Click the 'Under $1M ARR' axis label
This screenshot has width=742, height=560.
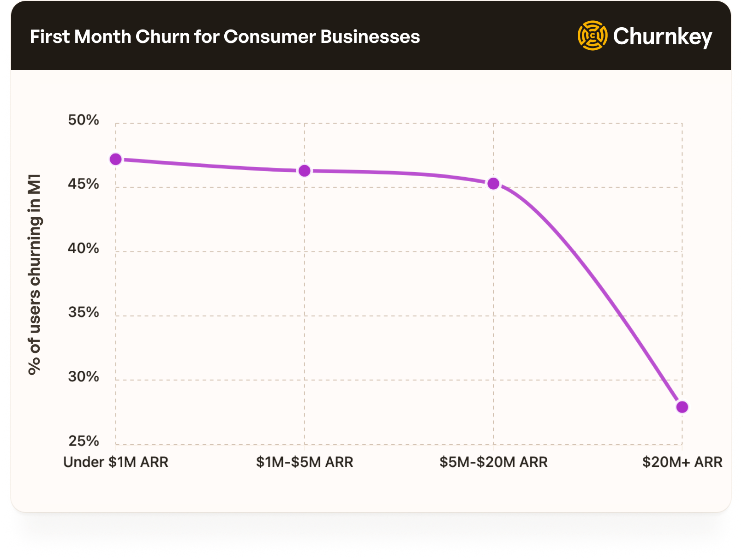[116, 462]
